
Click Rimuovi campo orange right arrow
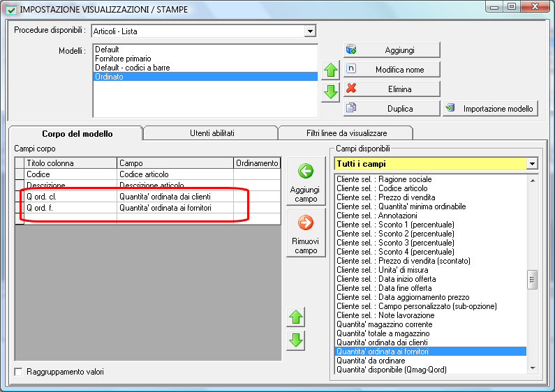(x=306, y=233)
